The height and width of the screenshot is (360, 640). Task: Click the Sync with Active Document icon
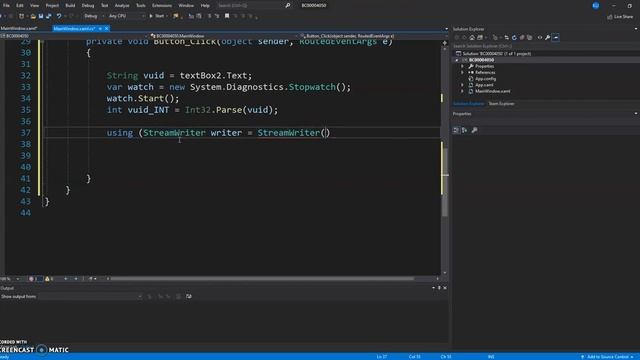pyautogui.click(x=507, y=38)
